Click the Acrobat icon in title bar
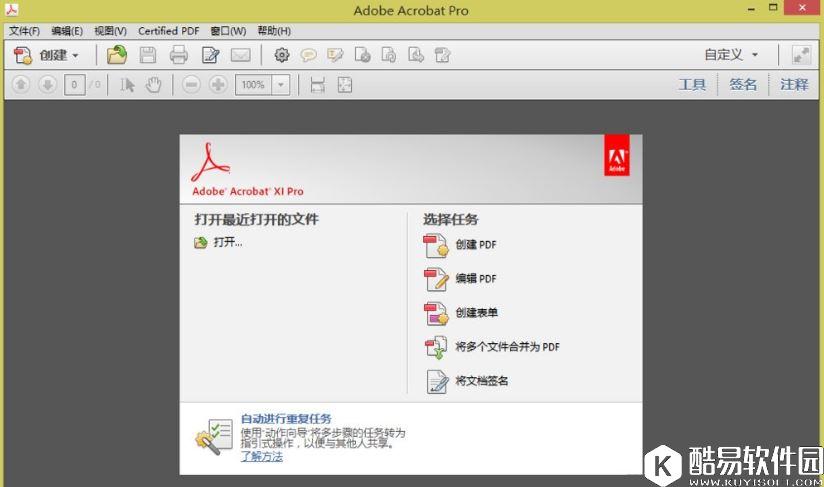 pos(12,9)
